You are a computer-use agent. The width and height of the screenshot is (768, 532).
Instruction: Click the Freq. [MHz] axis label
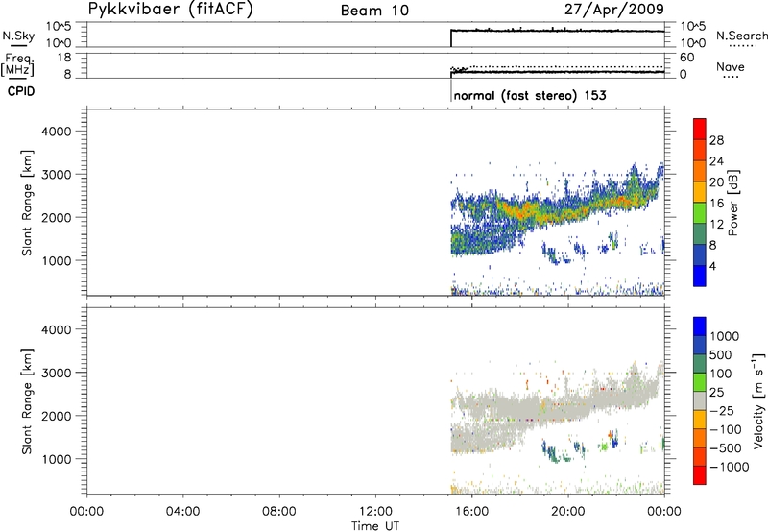[18, 64]
